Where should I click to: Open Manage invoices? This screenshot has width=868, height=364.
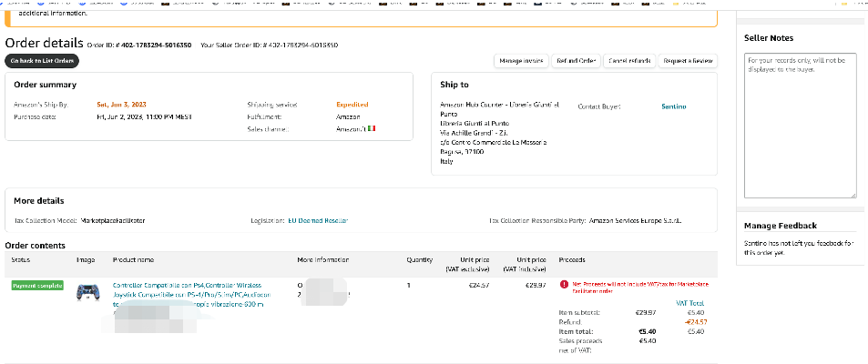tap(522, 61)
